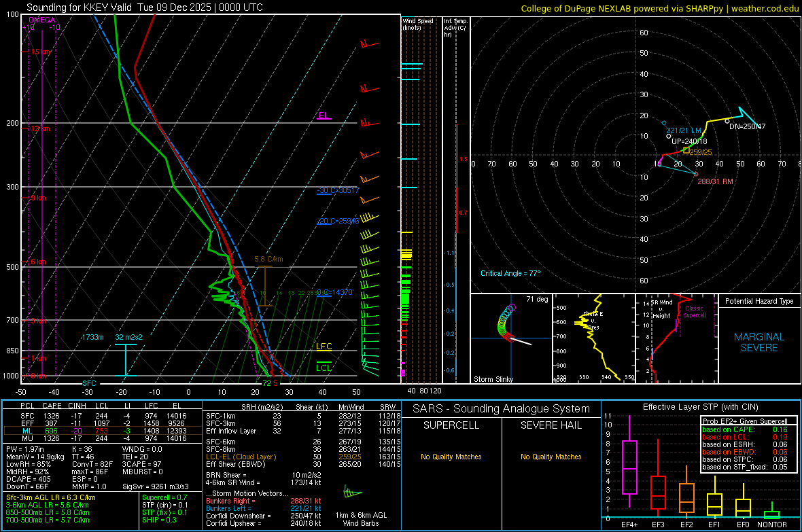Select the 'UP=240/18' hodograph label
Image resolution: width=802 pixels, height=532 pixels.
click(x=689, y=141)
